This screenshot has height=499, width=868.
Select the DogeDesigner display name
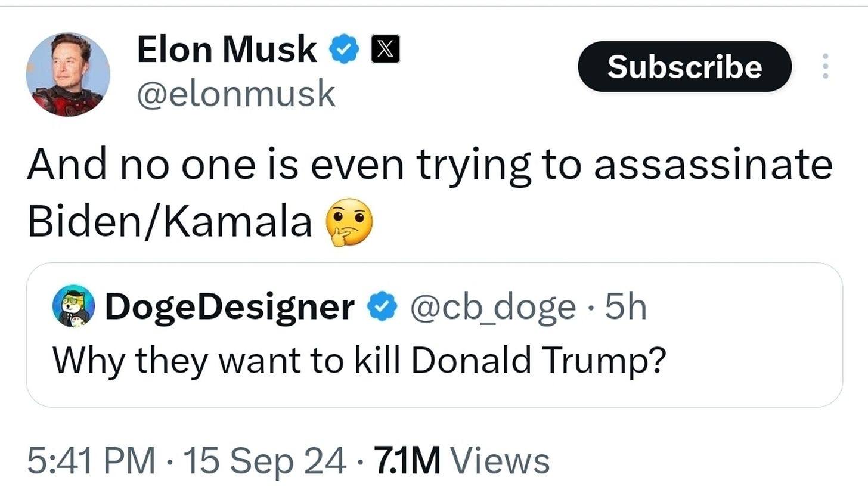231,306
